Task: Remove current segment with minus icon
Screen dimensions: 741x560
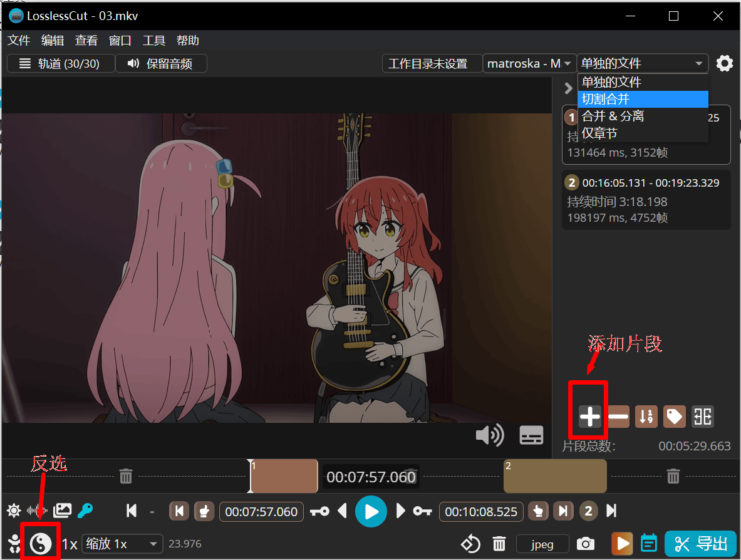Action: (618, 417)
